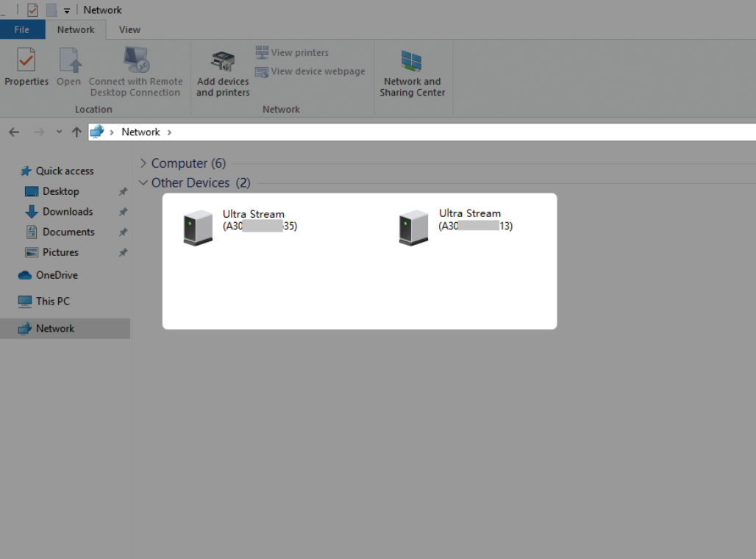The height and width of the screenshot is (559, 756).
Task: Click the Desktop label in sidebar
Action: point(61,191)
